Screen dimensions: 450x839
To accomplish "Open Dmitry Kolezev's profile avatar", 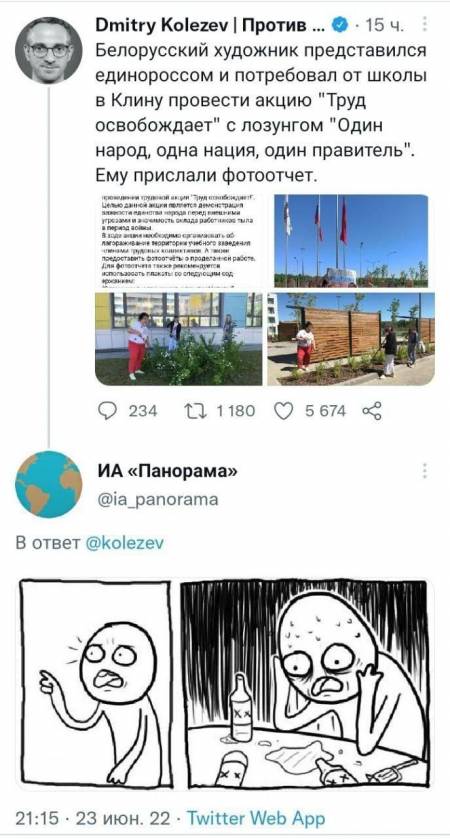I will (x=49, y=50).
